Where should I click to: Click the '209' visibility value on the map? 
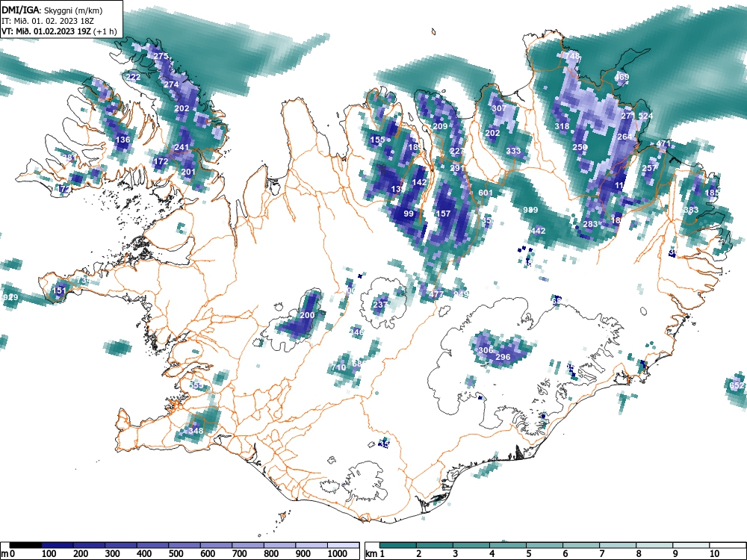pos(440,127)
